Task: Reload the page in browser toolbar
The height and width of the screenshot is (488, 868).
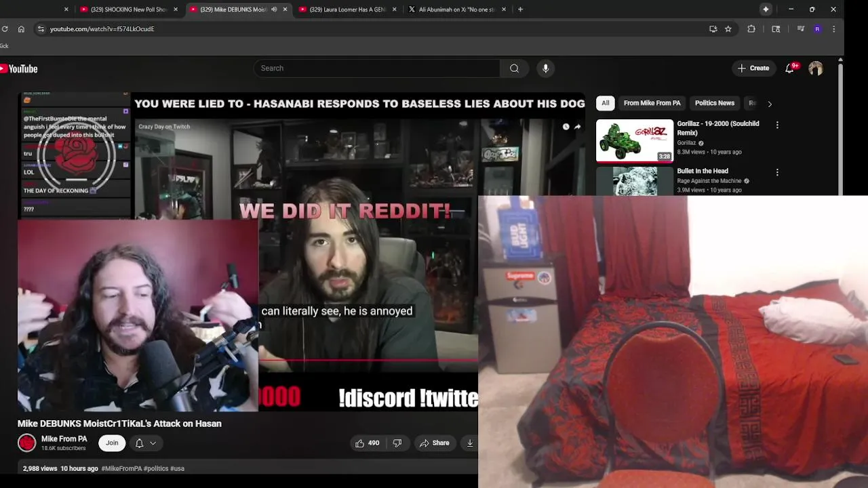Action: tap(5, 29)
